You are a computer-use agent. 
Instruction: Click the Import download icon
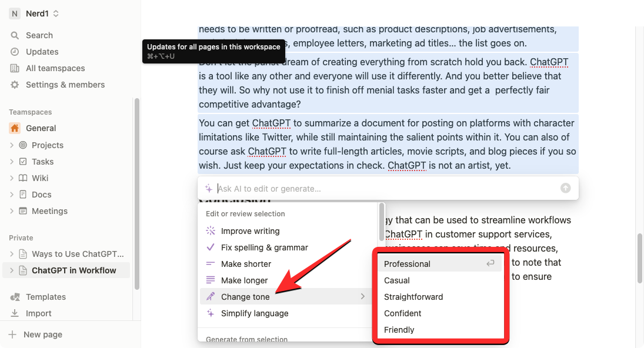coord(15,313)
